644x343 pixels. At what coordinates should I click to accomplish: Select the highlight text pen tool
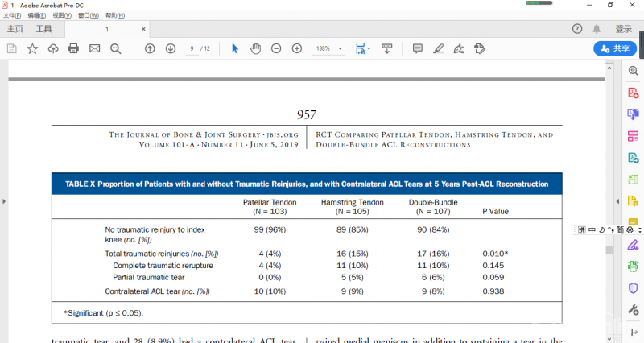438,48
